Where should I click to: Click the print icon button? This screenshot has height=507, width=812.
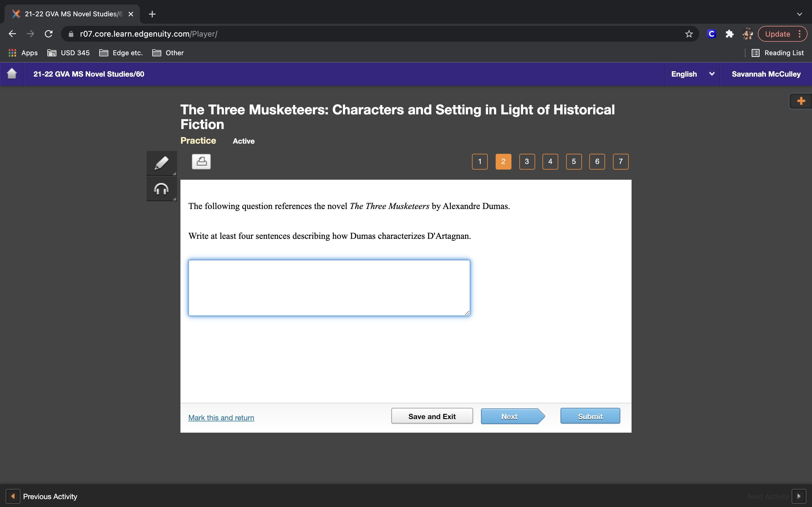[x=201, y=162]
